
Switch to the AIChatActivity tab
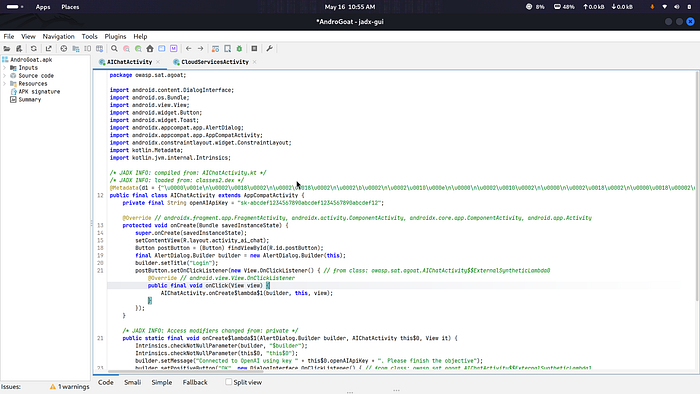pyautogui.click(x=129, y=62)
